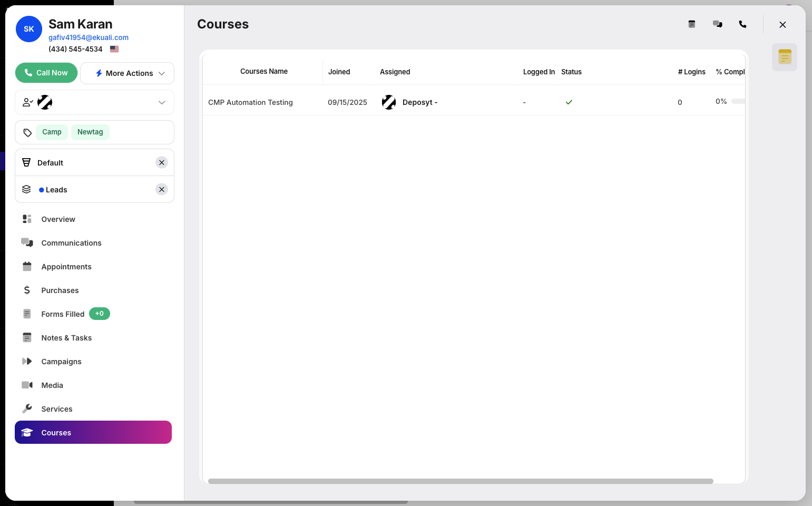Screen dimensions: 812x506
Task: Open the yellow sticky note widget
Action: (x=785, y=57)
